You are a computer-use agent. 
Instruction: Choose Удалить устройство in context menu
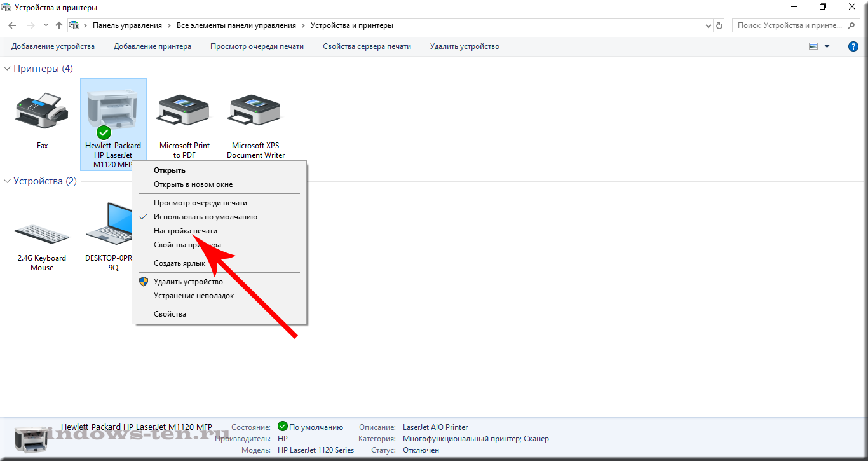(x=219, y=282)
